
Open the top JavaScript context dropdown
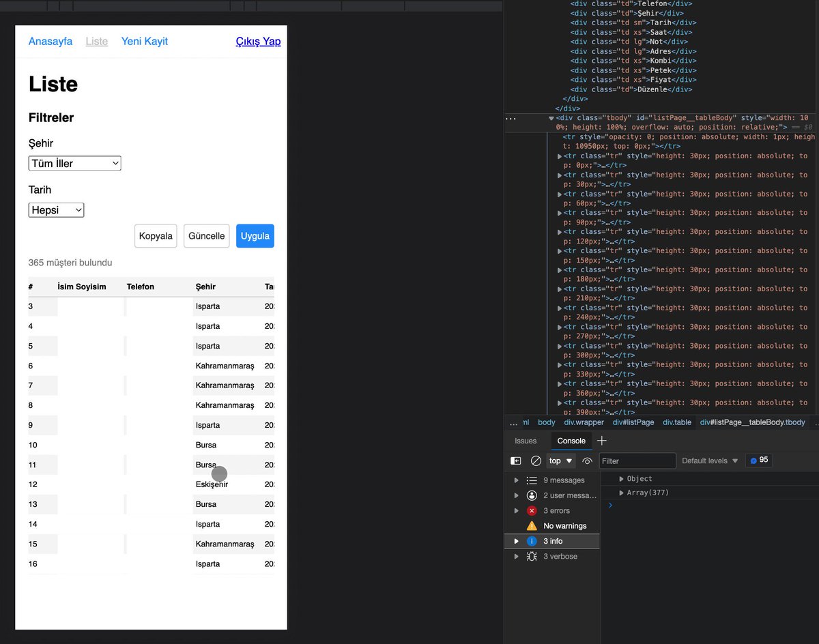(561, 461)
